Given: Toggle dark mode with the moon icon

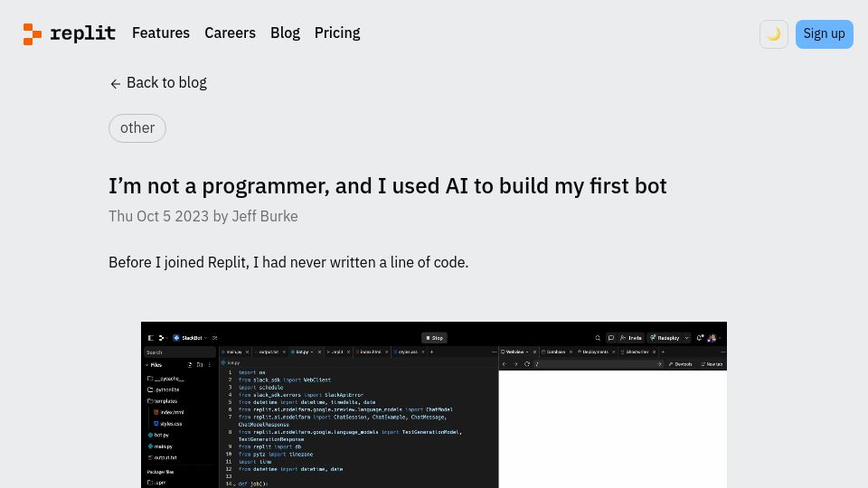Looking at the screenshot, I should pos(773,33).
